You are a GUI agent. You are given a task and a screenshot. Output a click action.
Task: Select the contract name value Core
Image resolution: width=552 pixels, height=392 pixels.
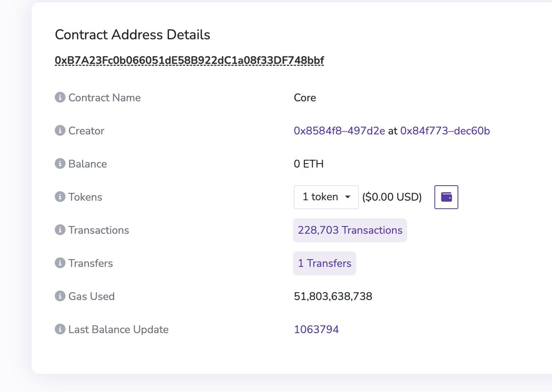305,98
